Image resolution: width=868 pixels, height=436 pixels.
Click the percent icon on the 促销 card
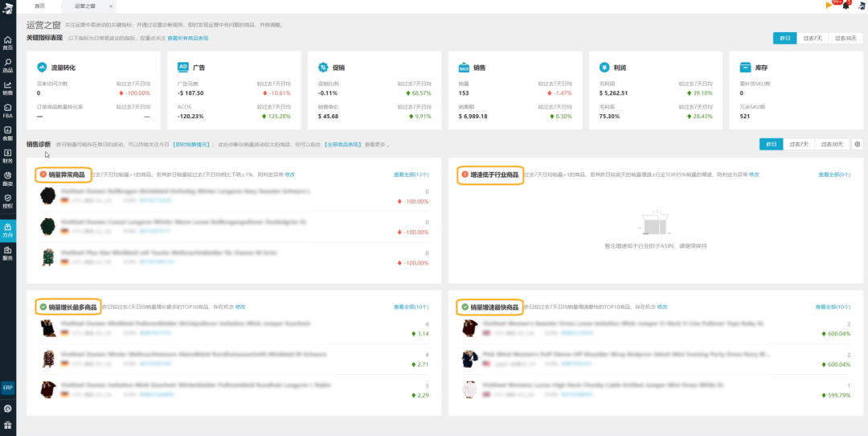pyautogui.click(x=323, y=67)
